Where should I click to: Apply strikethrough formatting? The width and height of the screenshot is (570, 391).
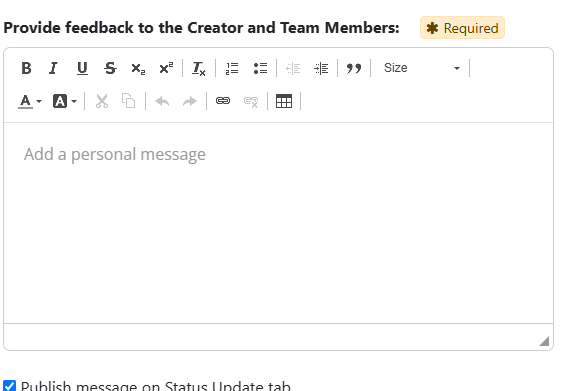click(x=110, y=68)
